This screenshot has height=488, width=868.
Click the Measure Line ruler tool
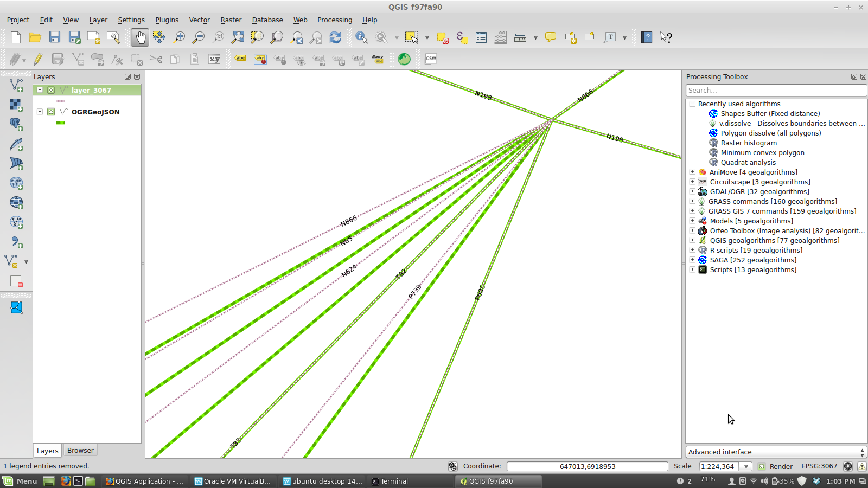point(520,37)
